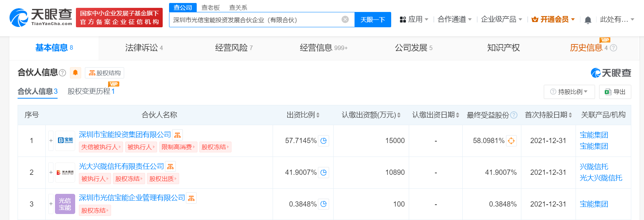Image resolution: width=644 pixels, height=220 pixels.
Task: Click 被执行人 tag in row 1
Action: click(x=141, y=147)
